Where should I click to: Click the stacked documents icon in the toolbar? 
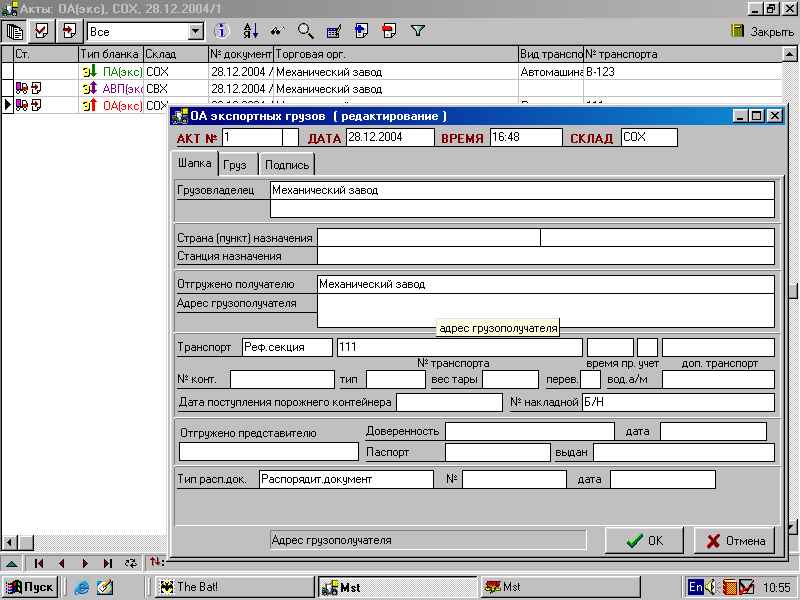pos(14,32)
